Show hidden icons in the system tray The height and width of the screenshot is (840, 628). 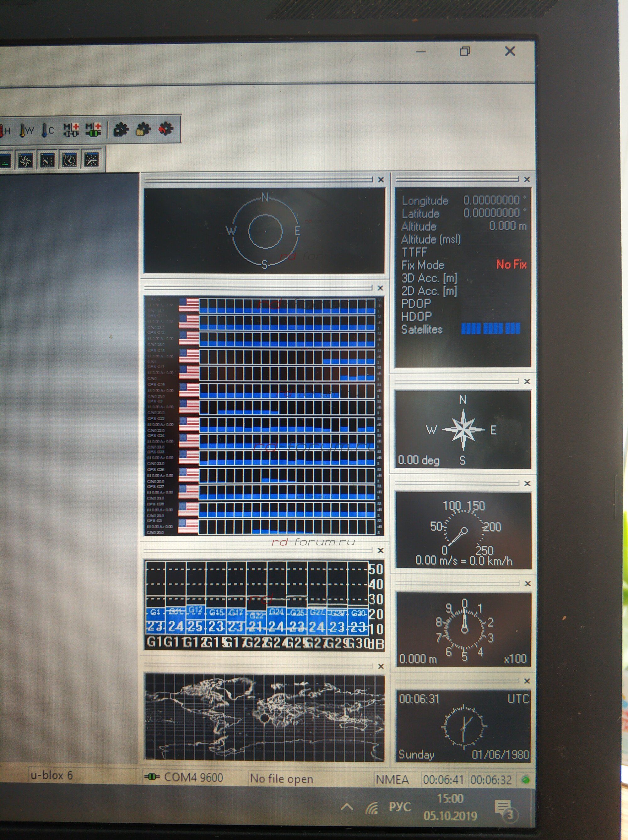[x=347, y=807]
